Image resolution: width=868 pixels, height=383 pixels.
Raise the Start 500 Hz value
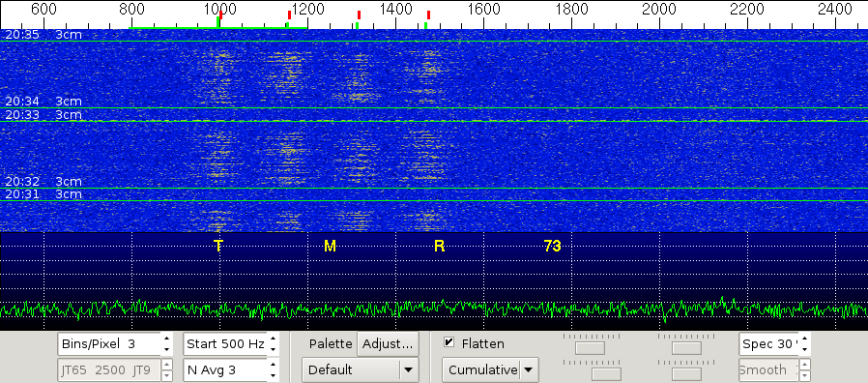pos(273,339)
